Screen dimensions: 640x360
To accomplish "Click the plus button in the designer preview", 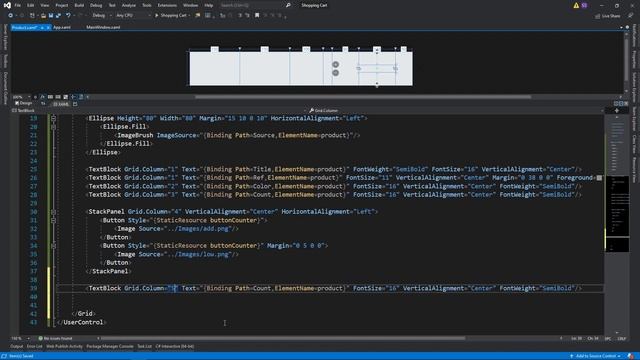I will 336,64.
